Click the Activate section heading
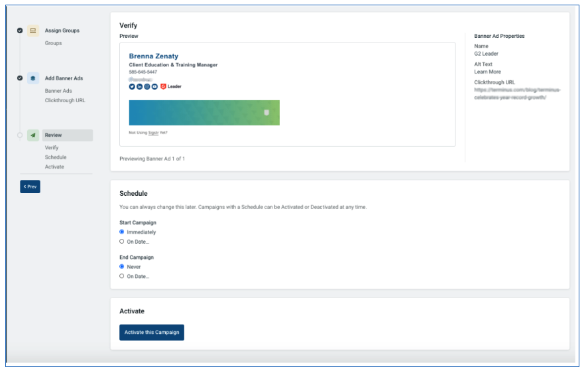The image size is (588, 377). (132, 311)
